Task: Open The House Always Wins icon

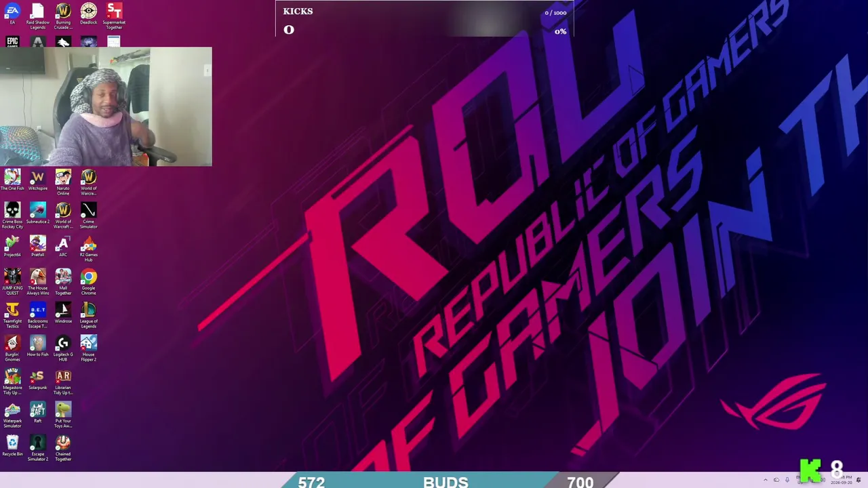Action: [x=37, y=282]
